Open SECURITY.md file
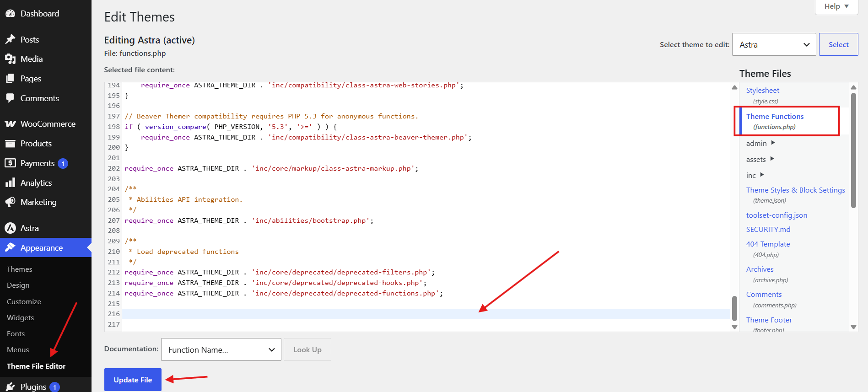 coord(768,230)
